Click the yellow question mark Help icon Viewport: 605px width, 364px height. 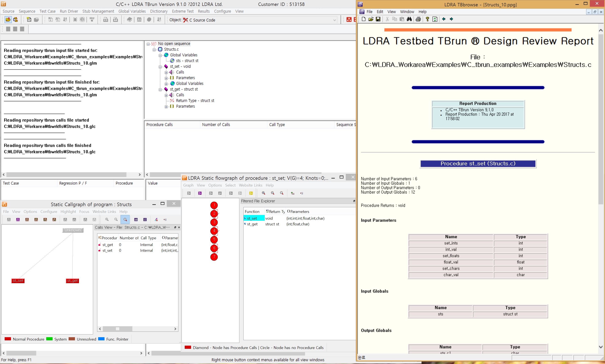[x=427, y=19]
